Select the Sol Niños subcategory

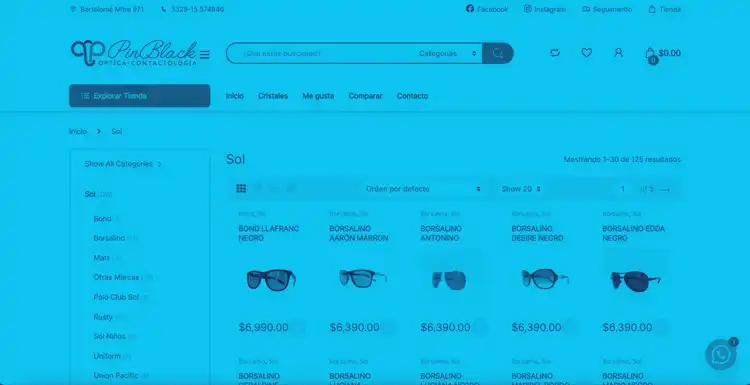pos(110,337)
